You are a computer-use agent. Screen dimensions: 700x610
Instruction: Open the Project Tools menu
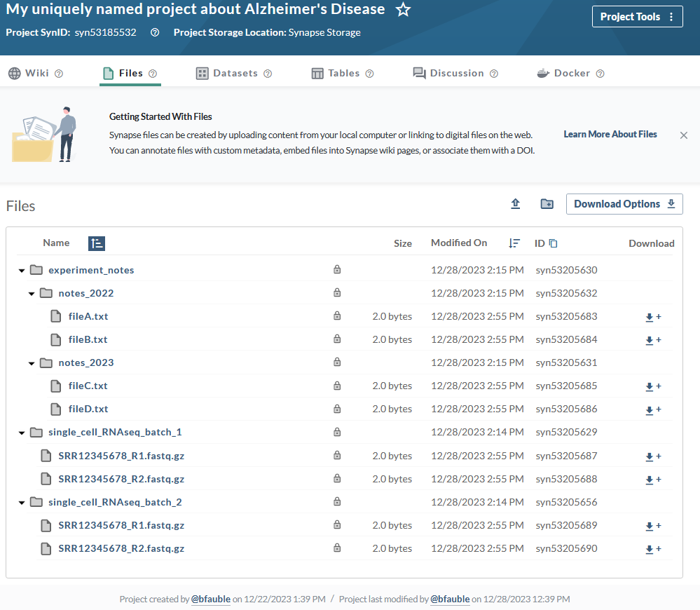[x=637, y=17]
